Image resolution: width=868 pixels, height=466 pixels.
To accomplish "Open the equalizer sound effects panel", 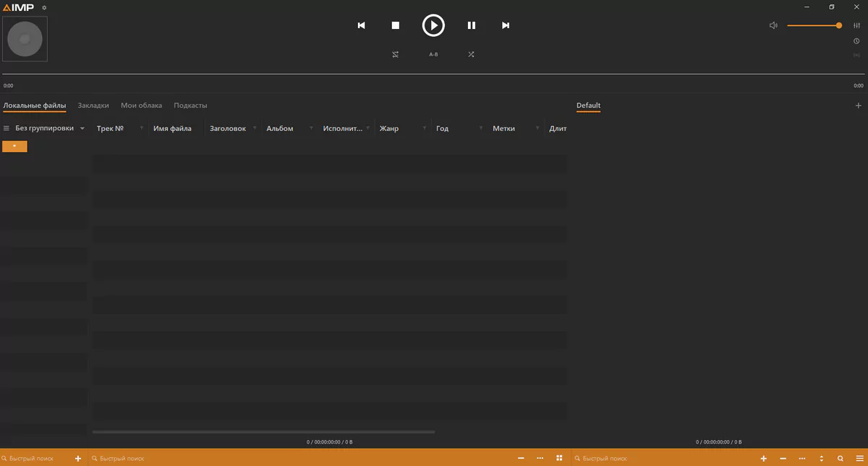I will point(856,25).
